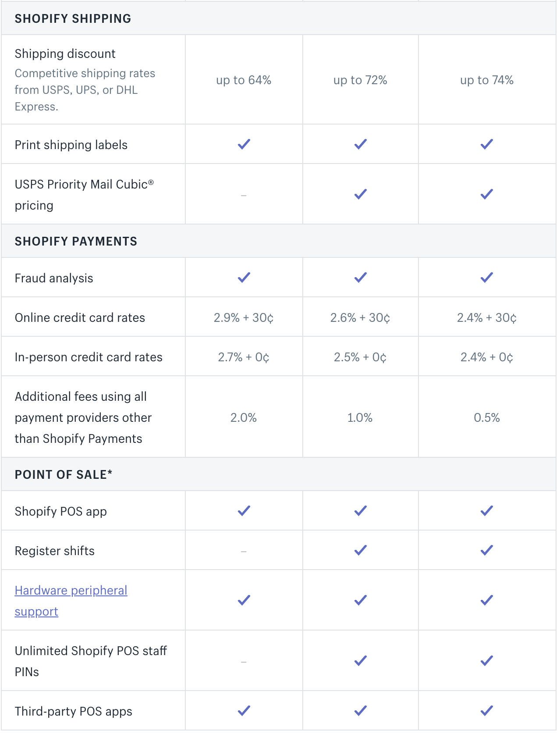Click first-column checkmark for Print shipping labels
560x734 pixels.
point(244,144)
